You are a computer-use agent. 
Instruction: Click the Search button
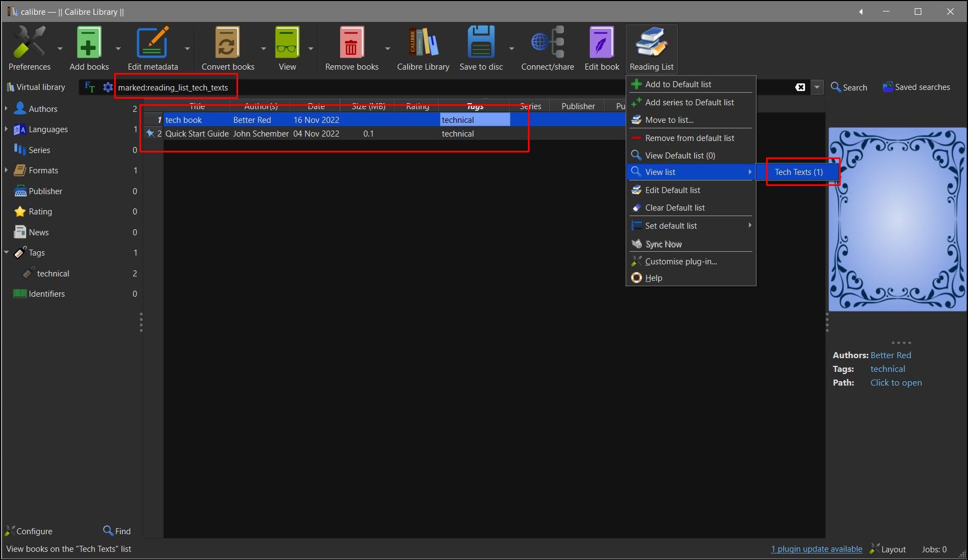849,87
